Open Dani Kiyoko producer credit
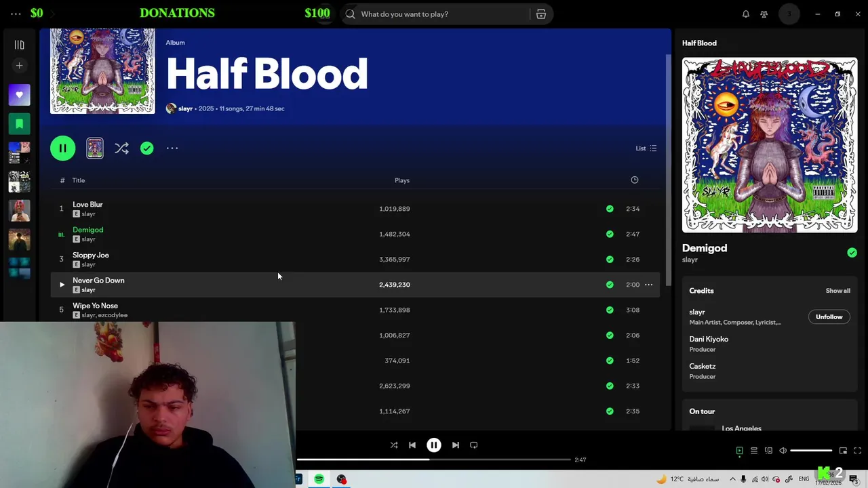The image size is (868, 488). click(709, 339)
